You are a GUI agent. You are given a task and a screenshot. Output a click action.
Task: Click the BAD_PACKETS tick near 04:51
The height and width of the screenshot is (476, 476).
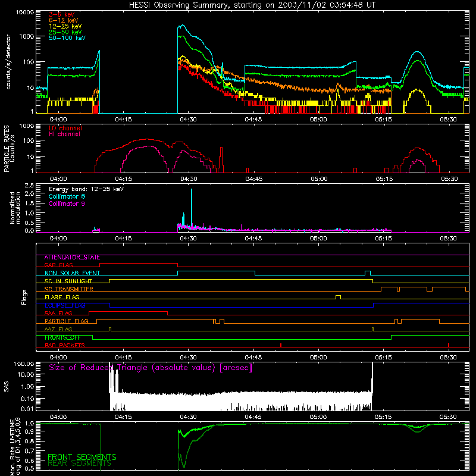pos(281,345)
